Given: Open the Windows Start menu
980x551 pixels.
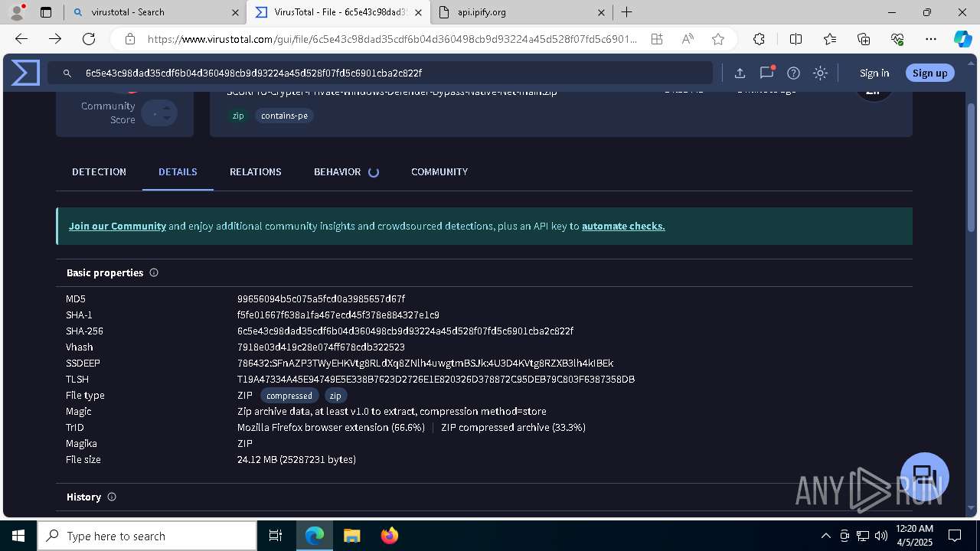Looking at the screenshot, I should [18, 536].
